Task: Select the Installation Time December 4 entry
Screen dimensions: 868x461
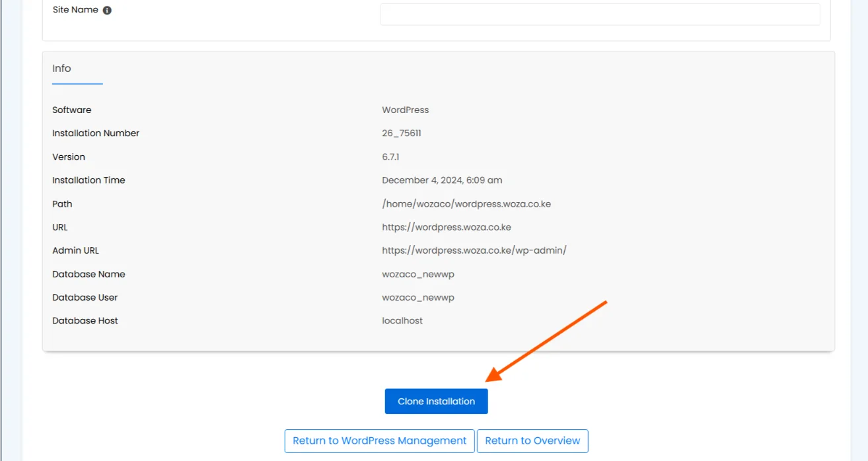Action: click(442, 180)
